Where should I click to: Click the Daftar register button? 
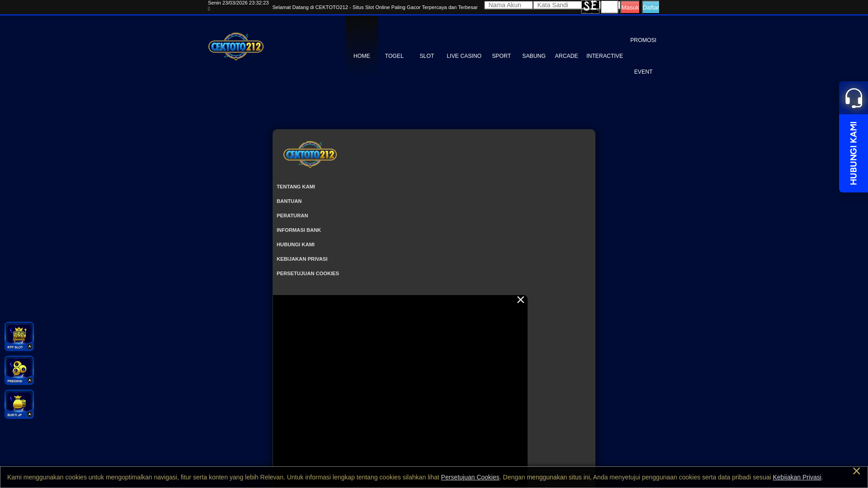click(651, 7)
